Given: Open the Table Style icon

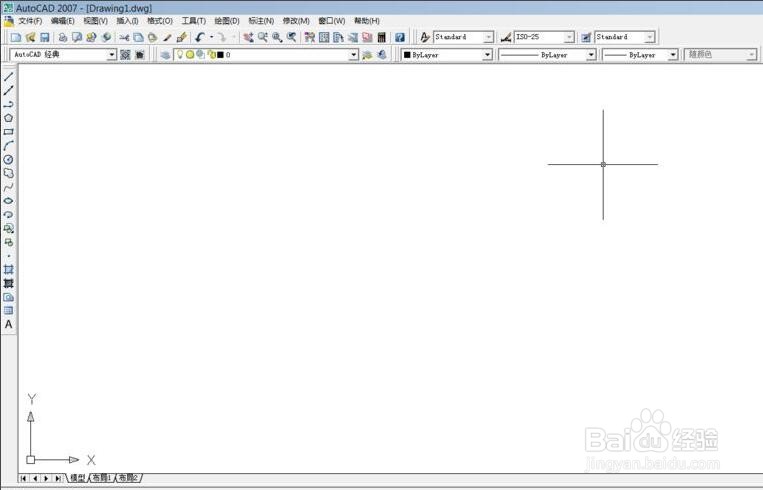Looking at the screenshot, I should (586, 37).
